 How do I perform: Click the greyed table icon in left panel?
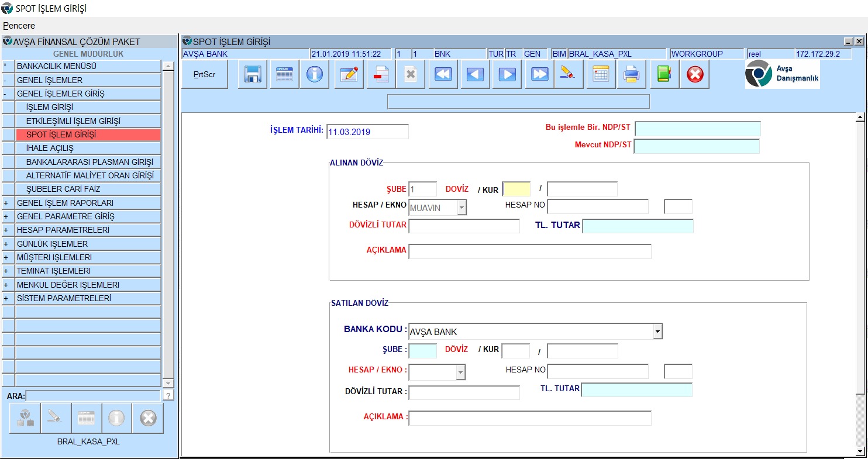86,417
